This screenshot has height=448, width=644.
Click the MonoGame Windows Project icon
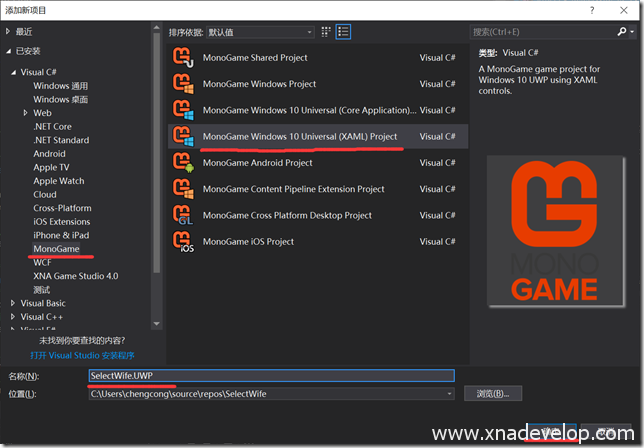pyautogui.click(x=183, y=84)
